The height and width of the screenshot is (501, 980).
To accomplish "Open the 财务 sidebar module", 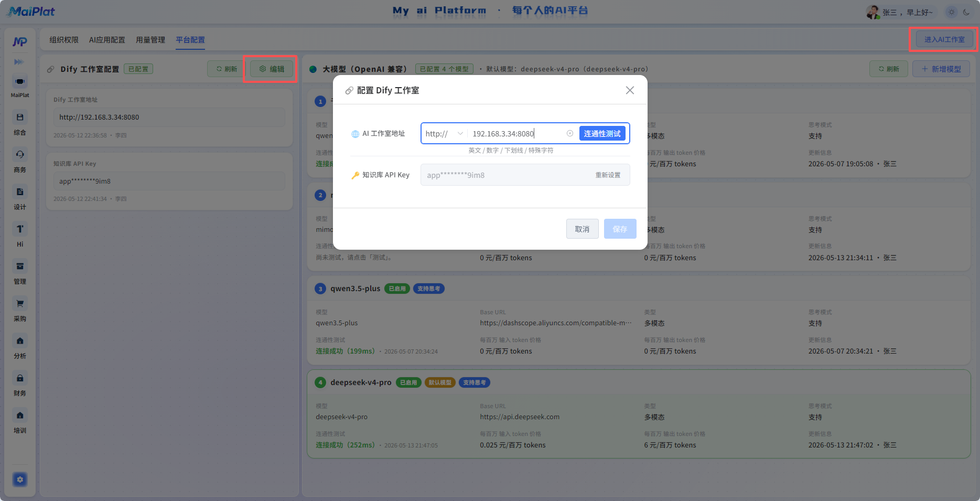I will point(20,385).
